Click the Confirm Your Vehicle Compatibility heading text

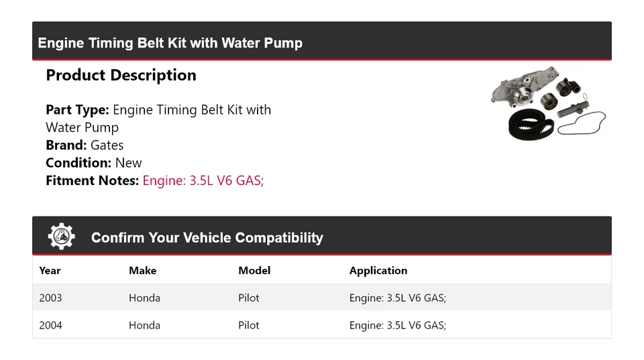[207, 238]
